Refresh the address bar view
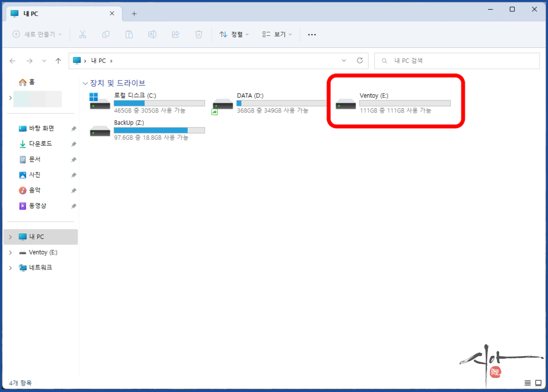The height and width of the screenshot is (392, 548). [360, 60]
